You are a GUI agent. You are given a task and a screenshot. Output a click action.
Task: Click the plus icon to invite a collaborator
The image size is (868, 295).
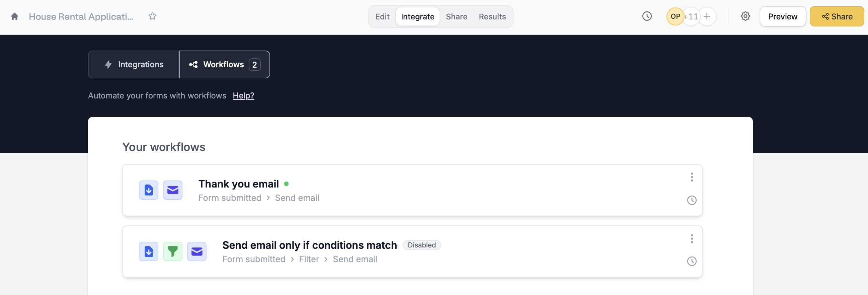point(707,16)
